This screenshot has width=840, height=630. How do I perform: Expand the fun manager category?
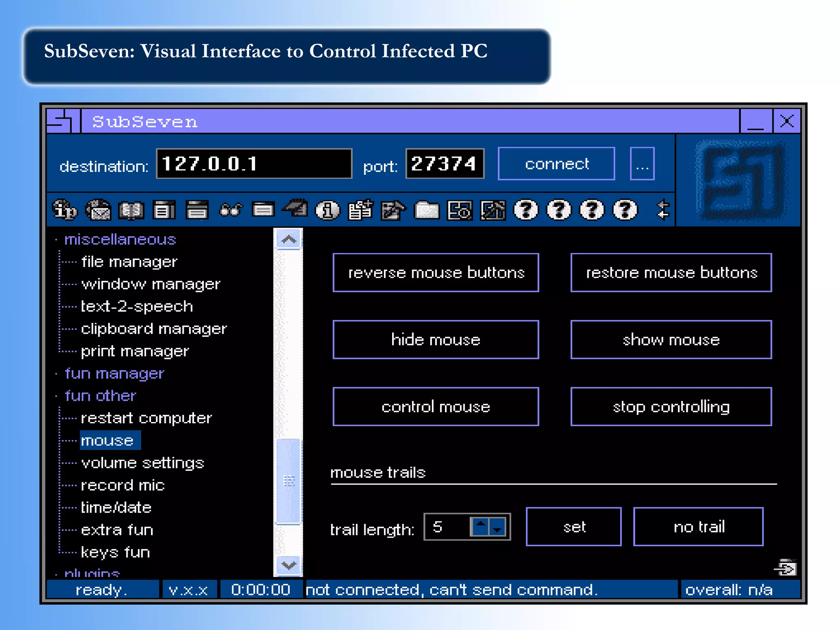(x=114, y=374)
